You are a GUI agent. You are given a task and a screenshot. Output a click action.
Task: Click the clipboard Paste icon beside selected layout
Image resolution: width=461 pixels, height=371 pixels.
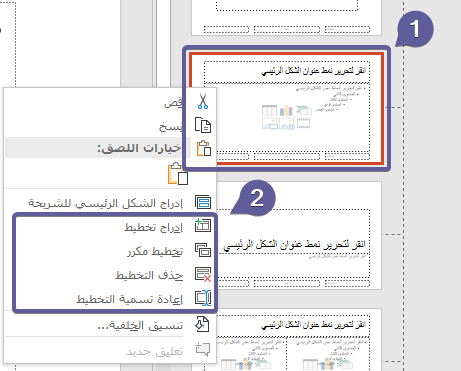pyautogui.click(x=203, y=148)
